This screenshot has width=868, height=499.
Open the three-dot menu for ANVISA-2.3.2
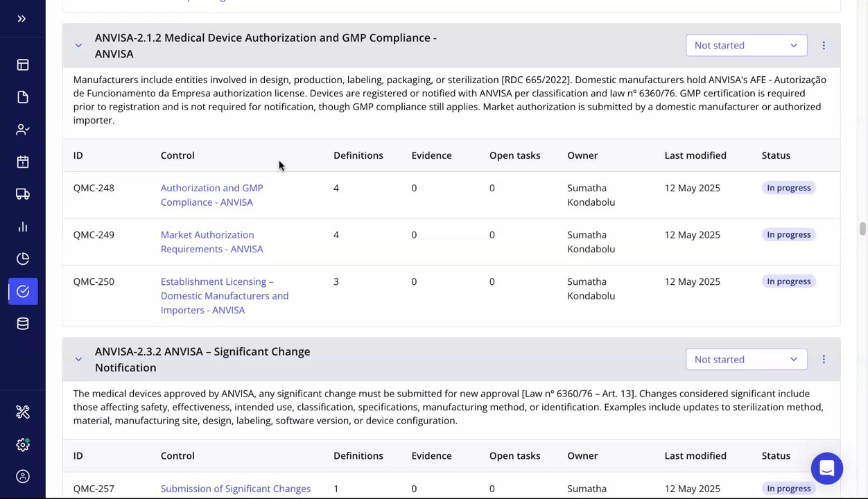(x=824, y=359)
